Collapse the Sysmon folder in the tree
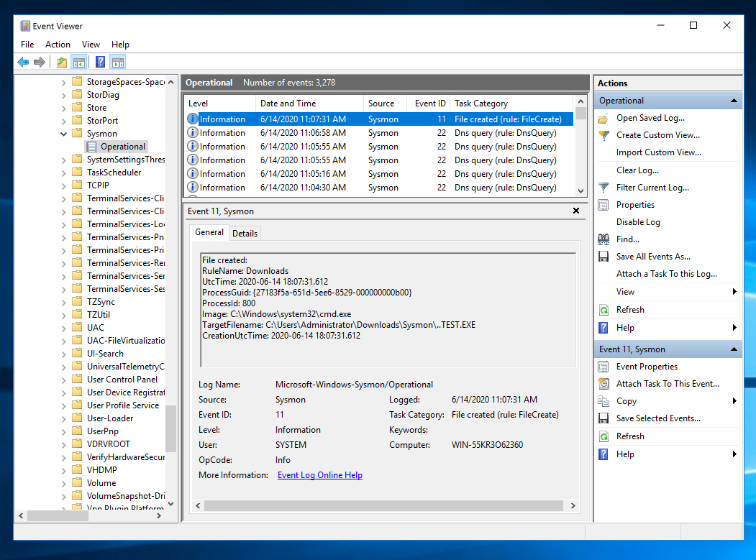The width and height of the screenshot is (756, 560). click(x=64, y=134)
